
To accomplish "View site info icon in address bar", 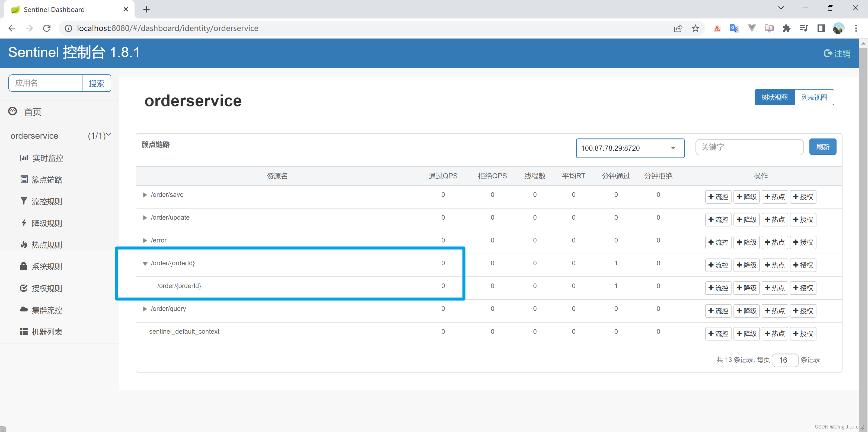I will [68, 28].
